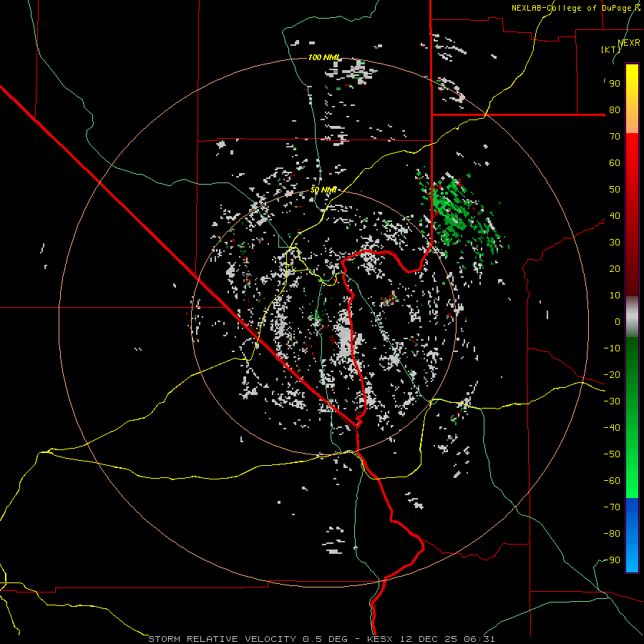The width and height of the screenshot is (644, 644).
Task: Select the 60 knot scale label
Action: point(615,163)
